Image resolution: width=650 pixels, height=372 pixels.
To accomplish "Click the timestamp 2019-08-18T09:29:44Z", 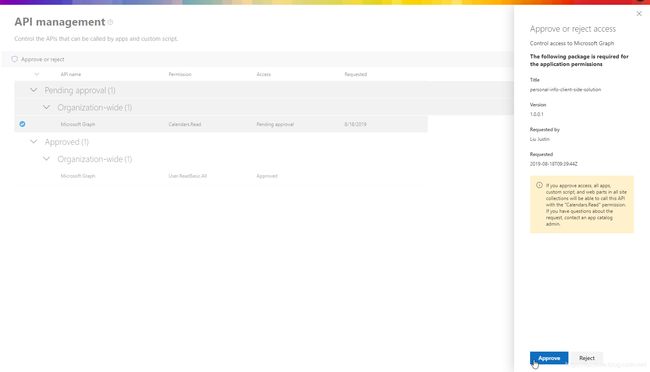I will coord(553,164).
